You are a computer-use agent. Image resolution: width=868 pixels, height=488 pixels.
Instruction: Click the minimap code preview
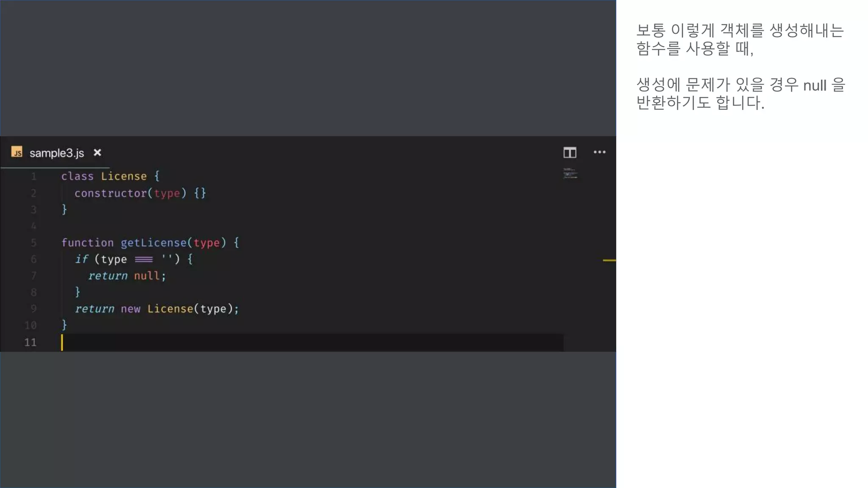click(570, 173)
